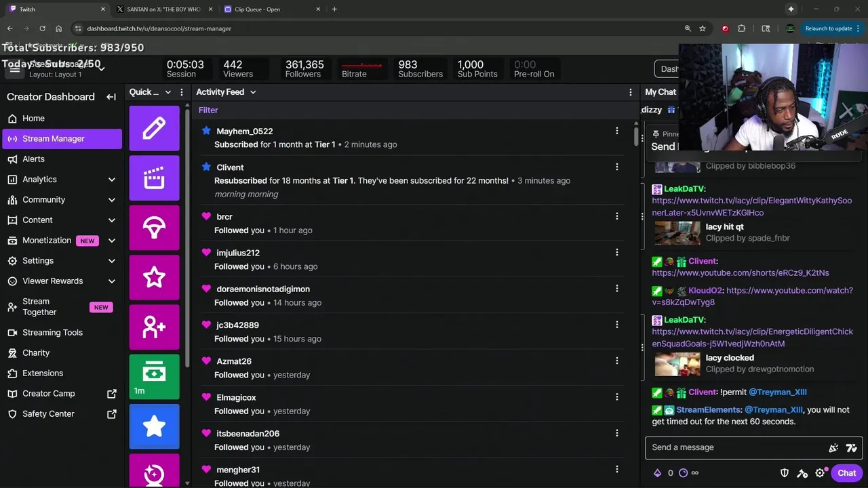Open options for itsbeenadan206 follow entry
This screenshot has width=868, height=488.
tap(616, 433)
